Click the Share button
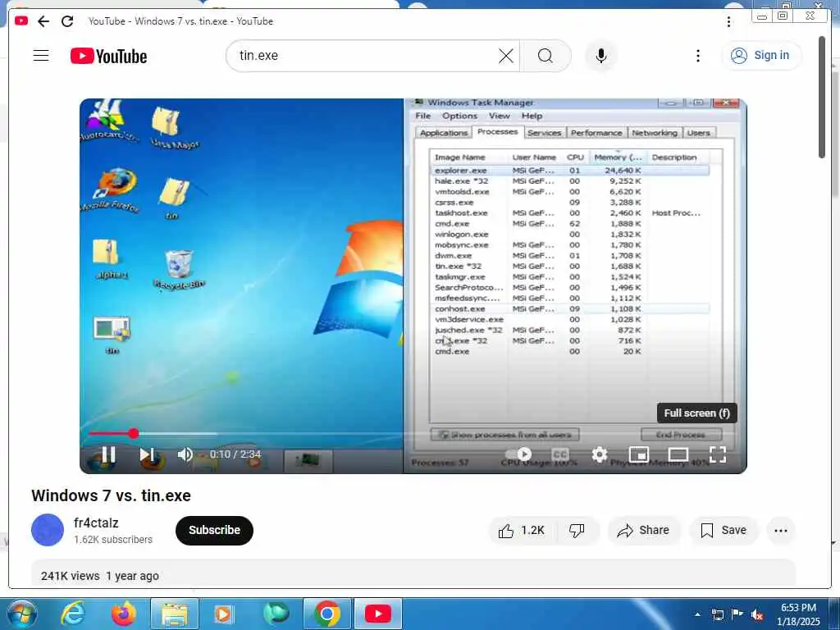 coord(643,531)
